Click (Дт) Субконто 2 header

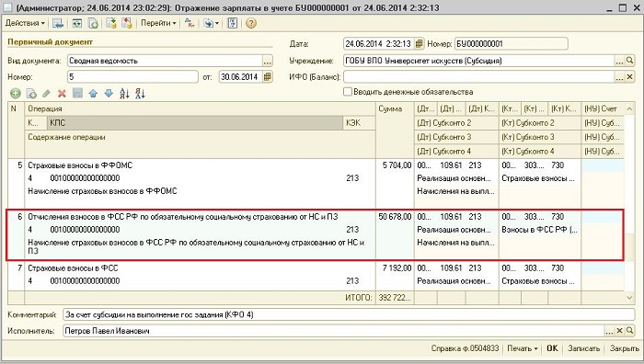point(456,123)
